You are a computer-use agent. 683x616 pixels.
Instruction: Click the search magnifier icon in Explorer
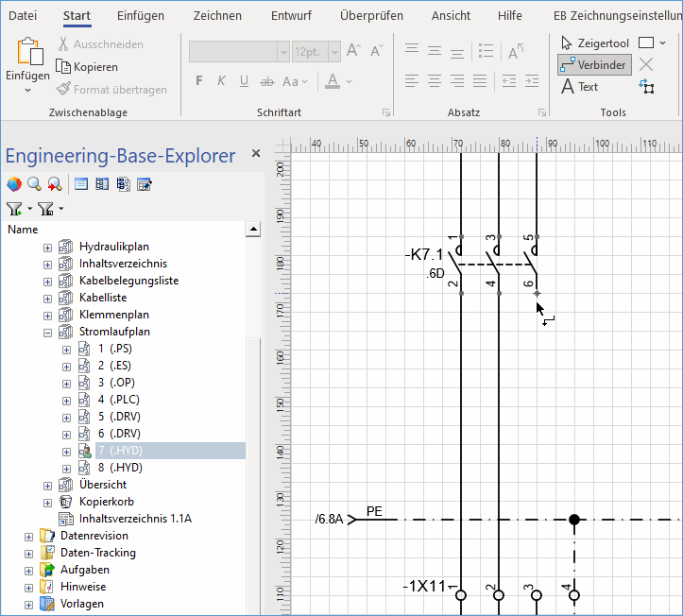(33, 184)
